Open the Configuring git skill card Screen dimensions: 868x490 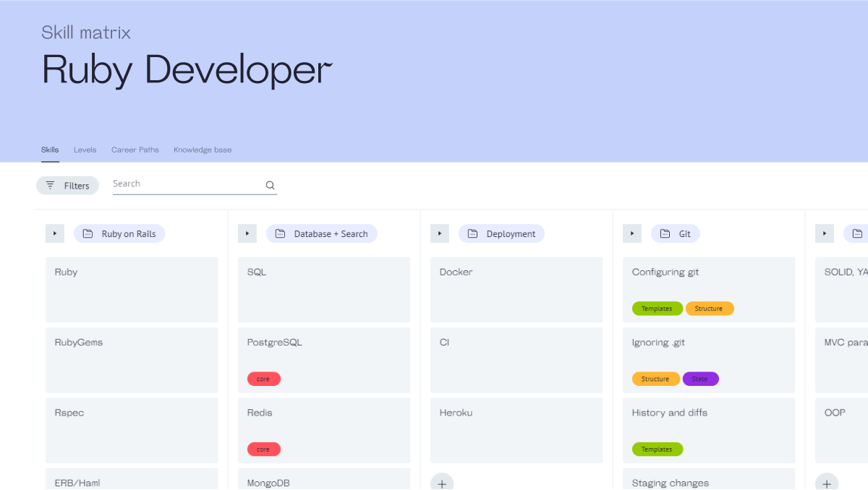709,290
